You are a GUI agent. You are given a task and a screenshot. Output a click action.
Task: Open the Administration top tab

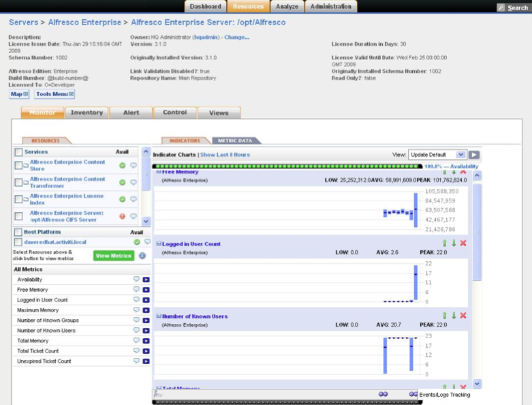(x=331, y=6)
